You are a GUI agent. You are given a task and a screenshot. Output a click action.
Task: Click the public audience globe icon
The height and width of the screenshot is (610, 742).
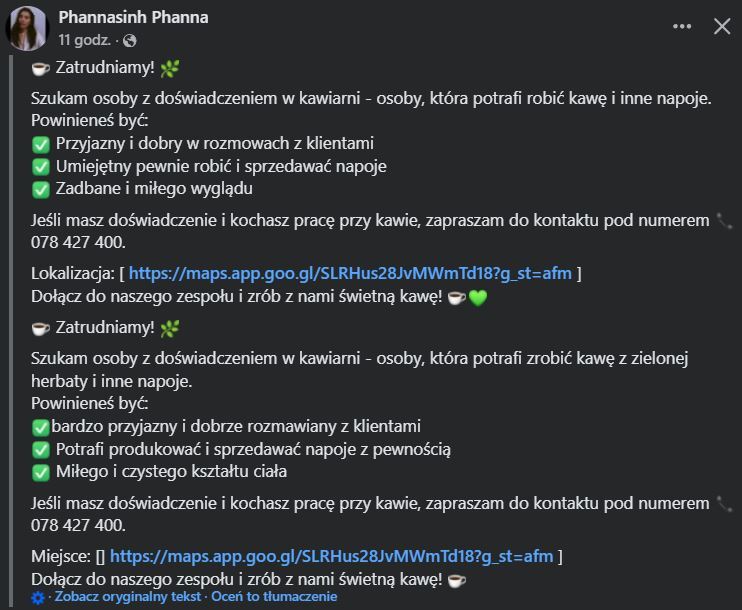tap(130, 41)
